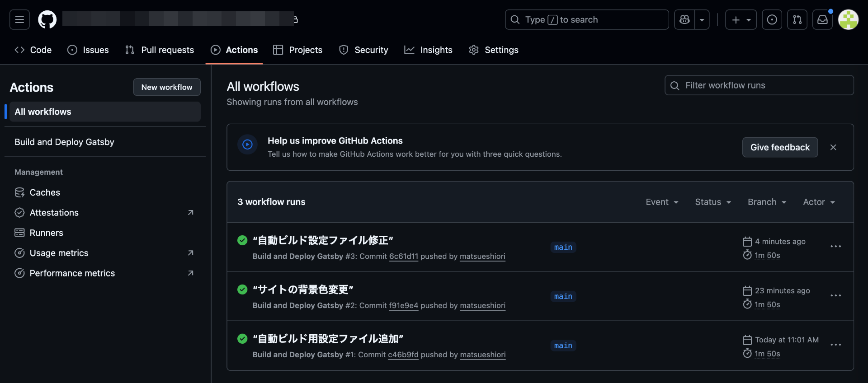Dismiss the Help us improve banner
Image resolution: width=868 pixels, height=383 pixels.
[x=833, y=147]
